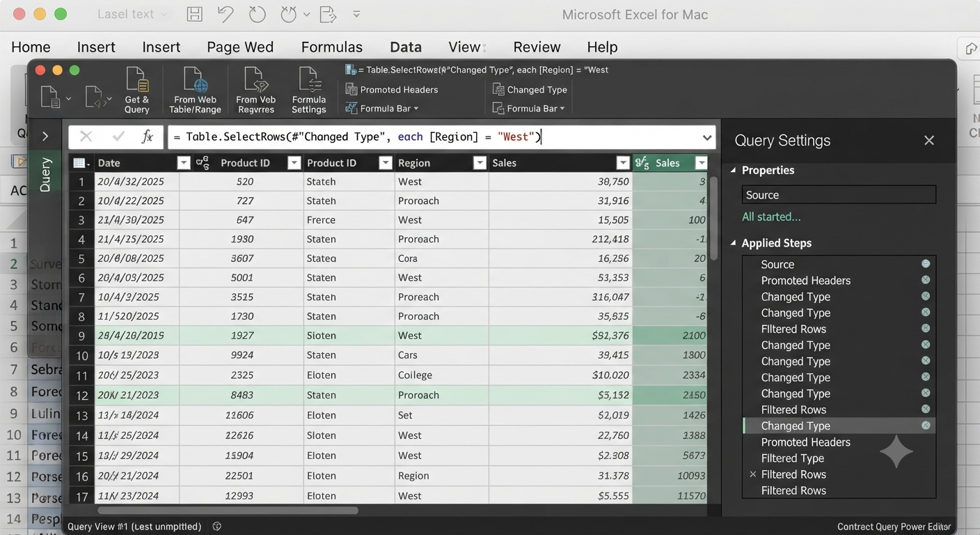Delete the Filtered Rows step using its X

752,474
